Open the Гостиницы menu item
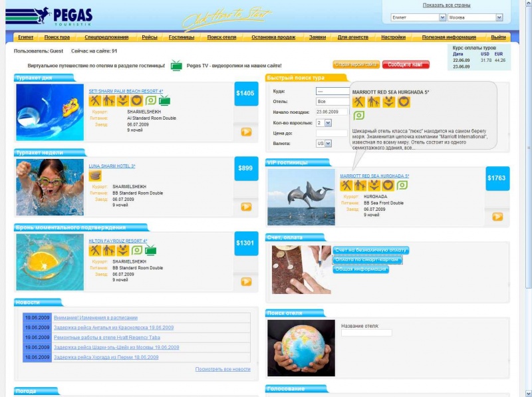This screenshot has height=397, width=532. click(182, 37)
